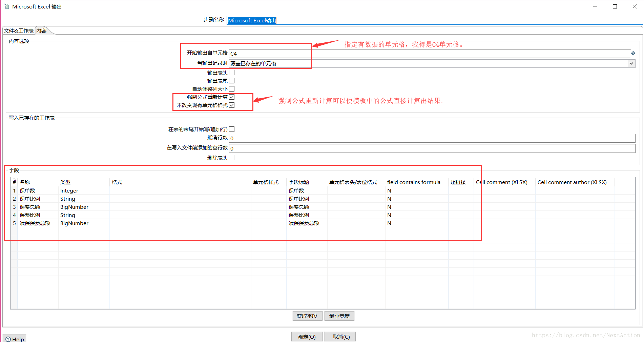Enable 在表的末尾开始写(追加行) checkbox
Viewport: 644px width, 342px height.
[x=232, y=129]
